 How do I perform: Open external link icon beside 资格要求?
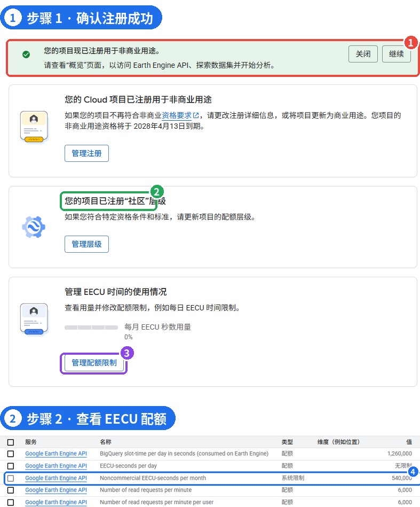tap(196, 115)
